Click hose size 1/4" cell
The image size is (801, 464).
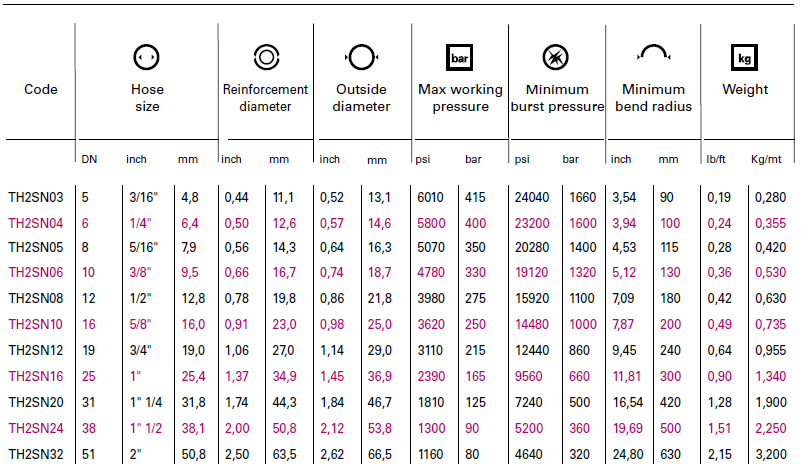[140, 223]
